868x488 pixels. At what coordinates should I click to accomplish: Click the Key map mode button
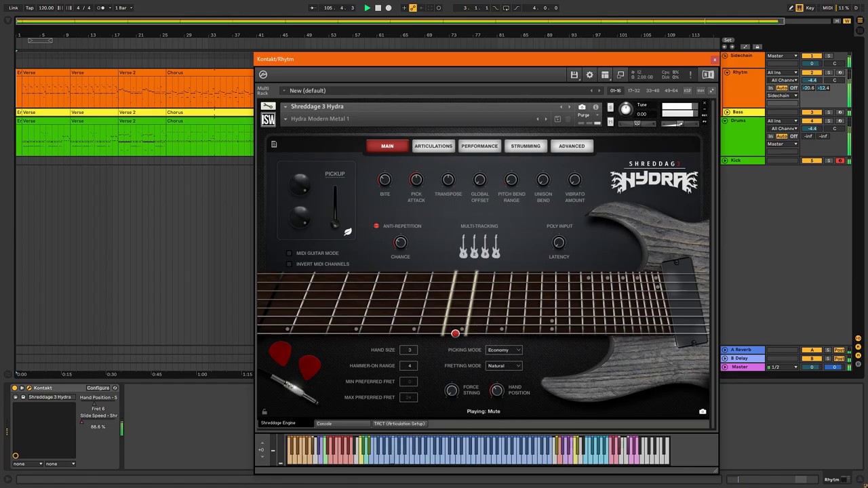[810, 8]
